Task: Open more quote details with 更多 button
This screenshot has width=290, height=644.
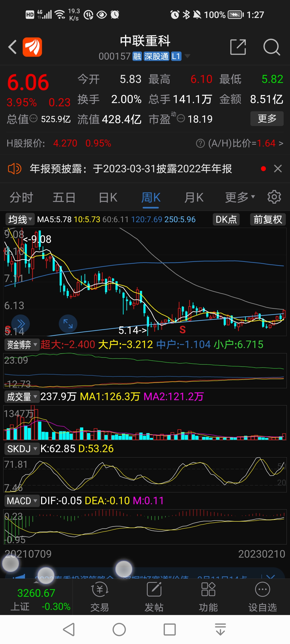Action: coord(267,118)
